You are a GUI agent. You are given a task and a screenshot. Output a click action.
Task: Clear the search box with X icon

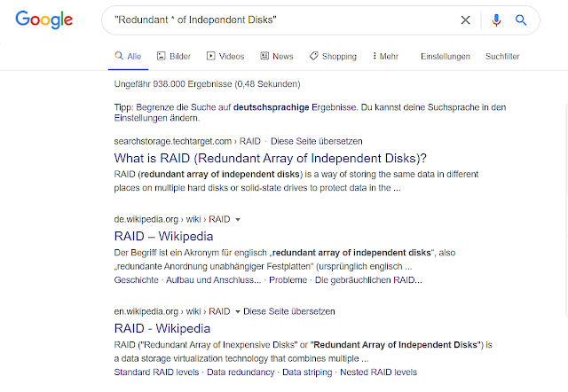pos(465,20)
